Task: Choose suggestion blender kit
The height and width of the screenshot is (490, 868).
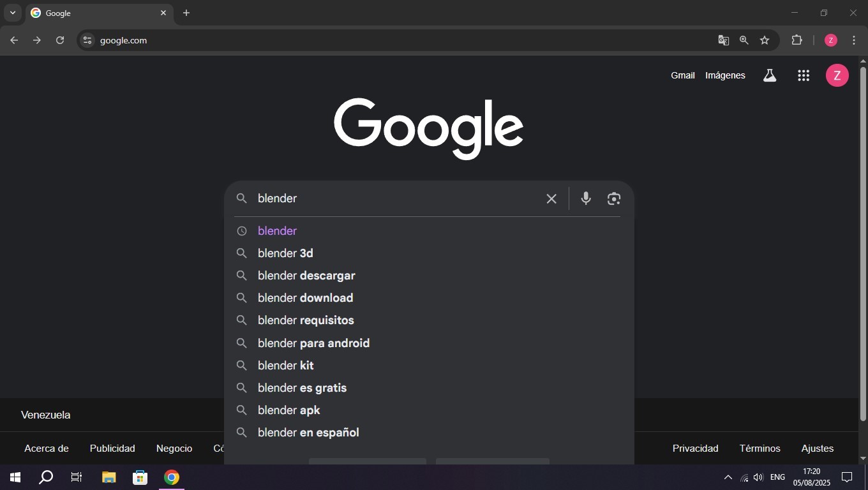Action: [429, 366]
